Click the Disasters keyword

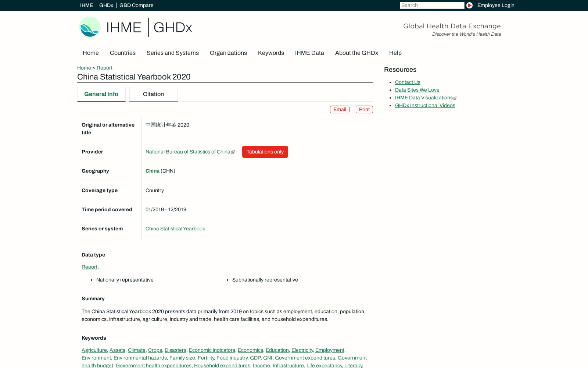point(175,350)
